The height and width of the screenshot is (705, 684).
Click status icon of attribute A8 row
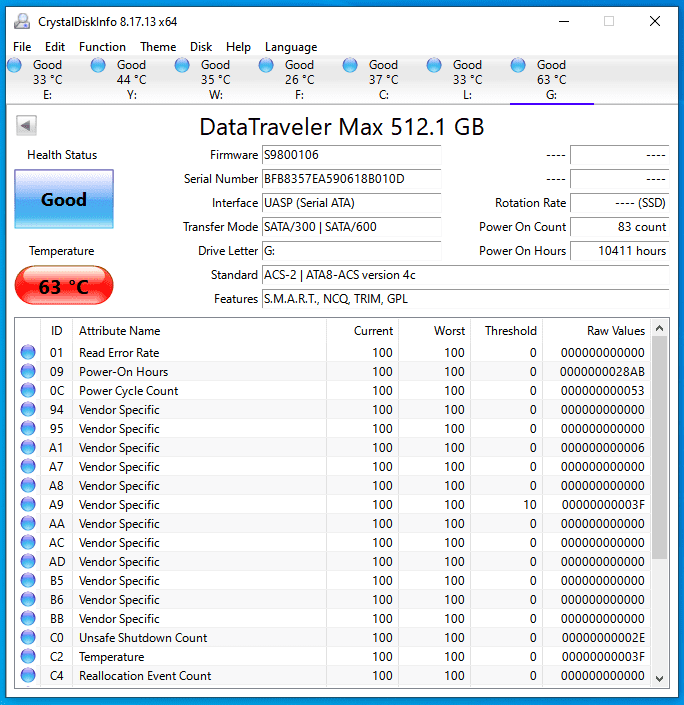pos(28,485)
